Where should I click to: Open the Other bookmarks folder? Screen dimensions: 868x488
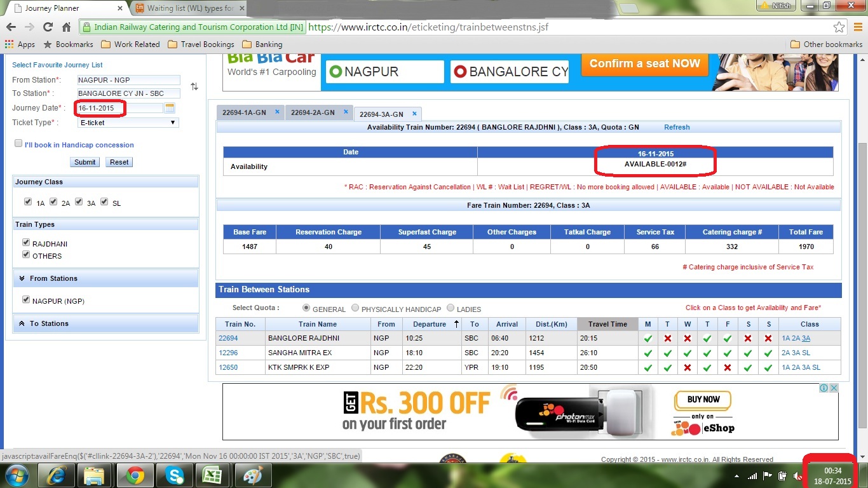[x=826, y=44]
